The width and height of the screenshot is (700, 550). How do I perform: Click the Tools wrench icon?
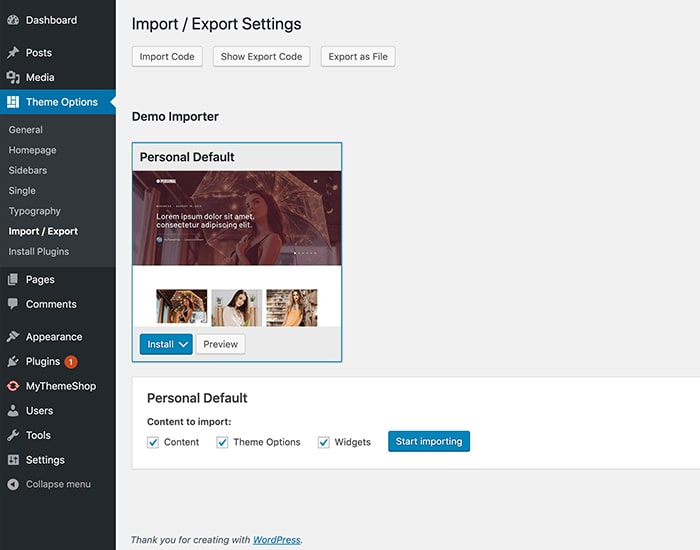click(x=13, y=435)
